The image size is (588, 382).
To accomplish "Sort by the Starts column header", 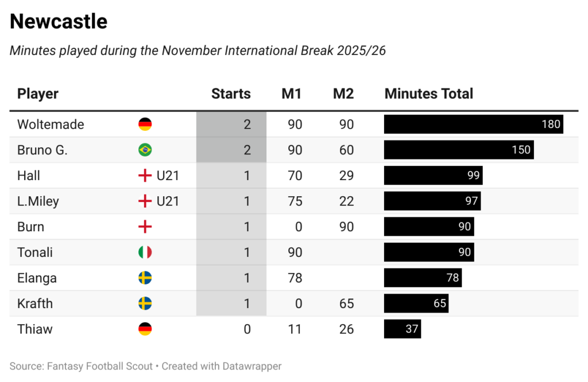I will coord(231,94).
